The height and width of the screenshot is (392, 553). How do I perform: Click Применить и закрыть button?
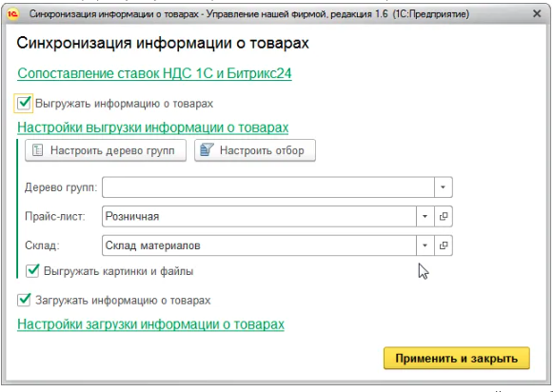pyautogui.click(x=456, y=358)
